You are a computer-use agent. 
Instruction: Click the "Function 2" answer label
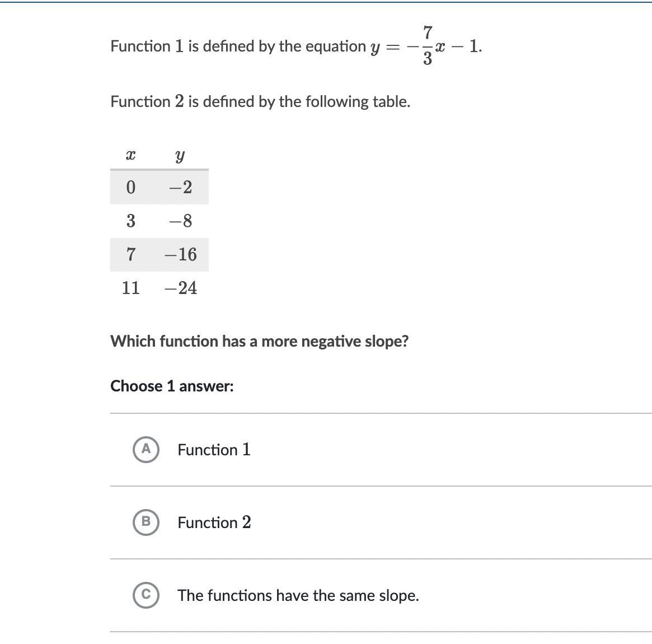click(214, 522)
